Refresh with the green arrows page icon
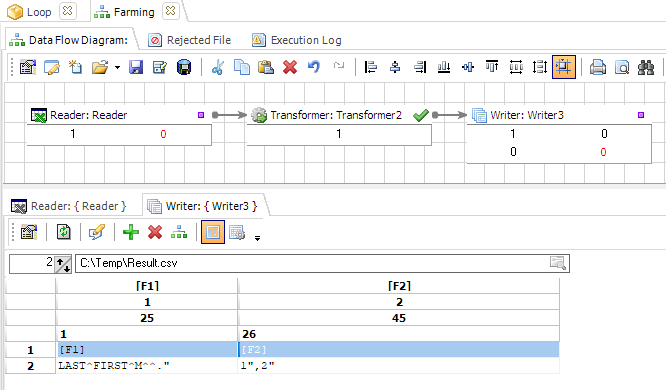Screen dimensions: 666x390 click(64, 232)
